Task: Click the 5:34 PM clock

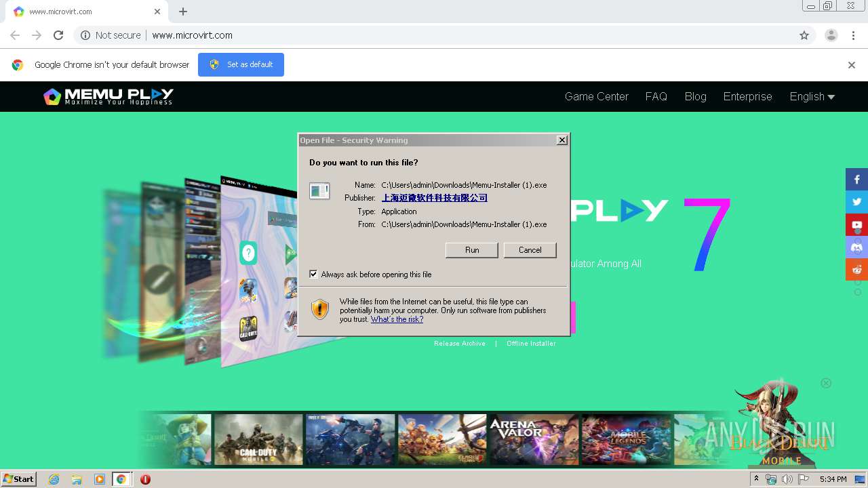Action: click(833, 479)
